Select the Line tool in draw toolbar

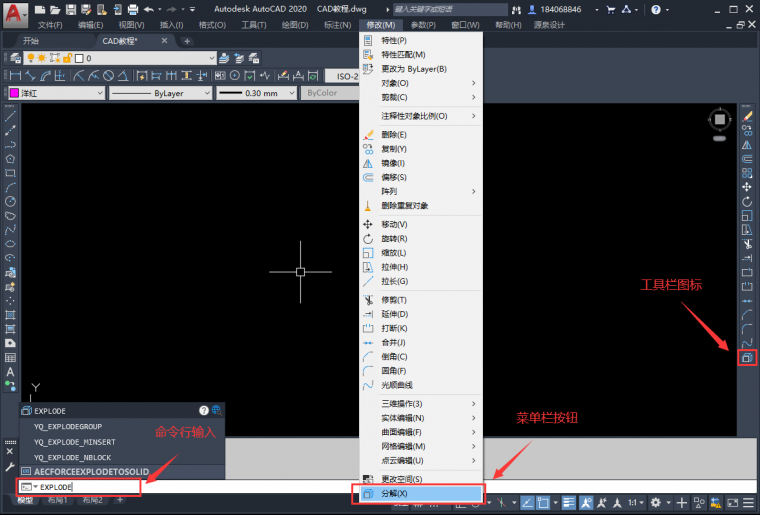pyautogui.click(x=10, y=116)
